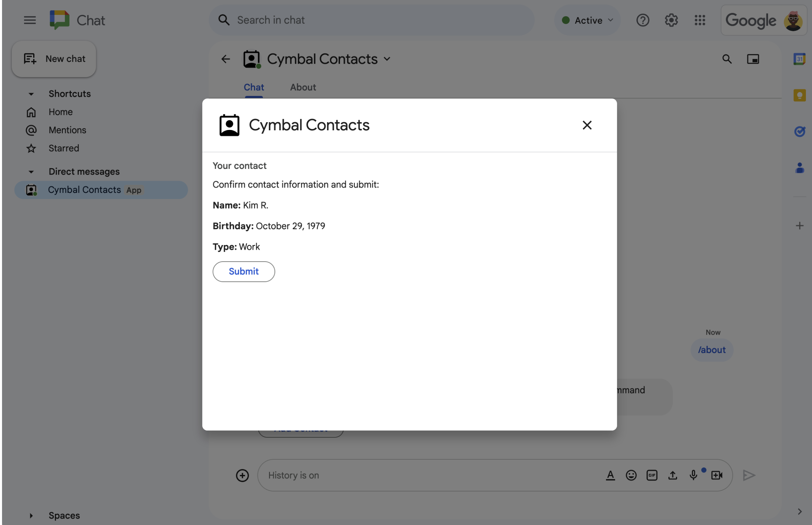This screenshot has height=525, width=812.
Task: Click the help question mark icon
Action: (642, 20)
